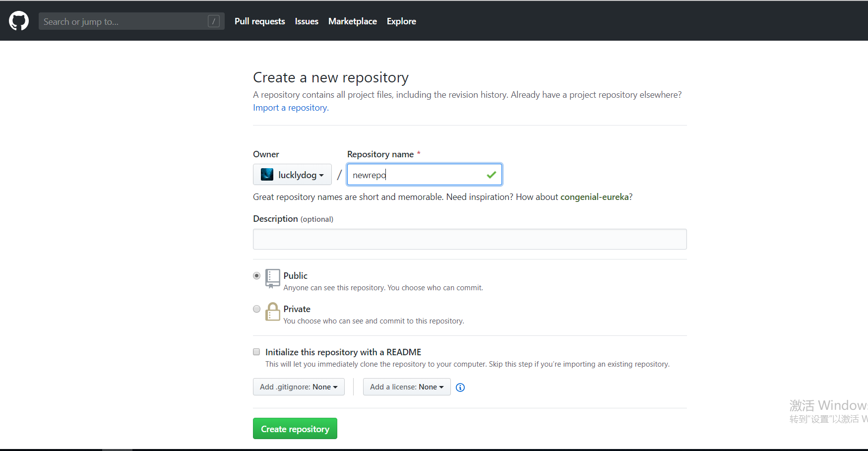Click the lucklydog owner avatar icon
The width and height of the screenshot is (868, 451).
pos(267,174)
